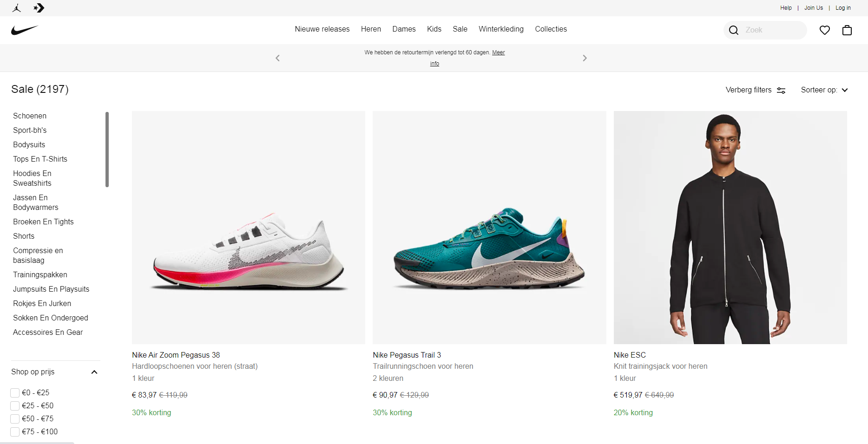Open Nieuwe releases menu
This screenshot has height=444, width=868.
tap(322, 29)
